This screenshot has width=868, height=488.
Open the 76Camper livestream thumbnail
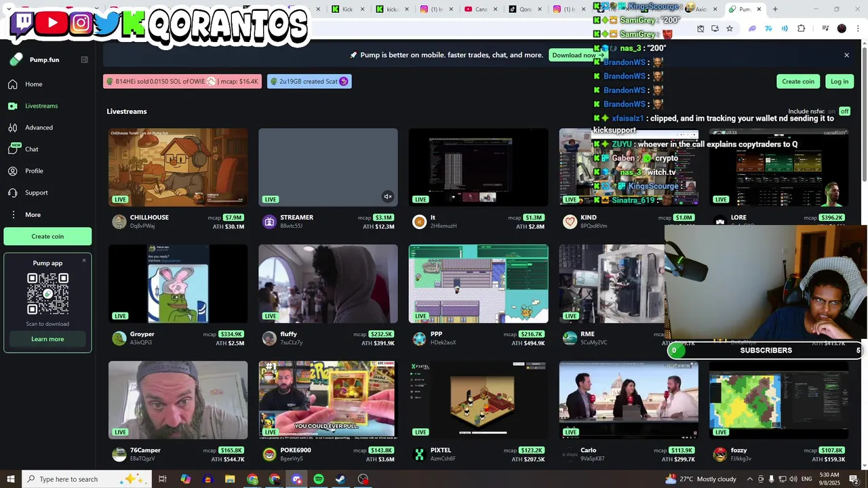coord(178,400)
